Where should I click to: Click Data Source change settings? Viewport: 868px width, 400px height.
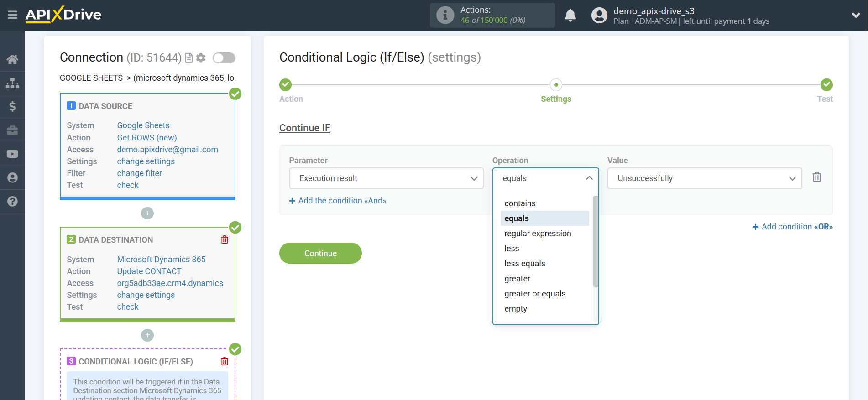pos(146,161)
